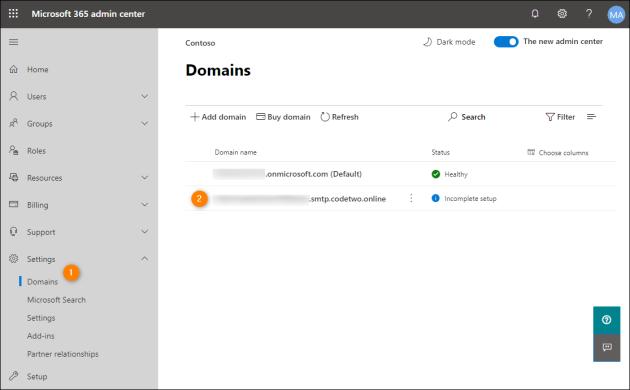
Task: Click the Contoso organization name
Action: (200, 43)
